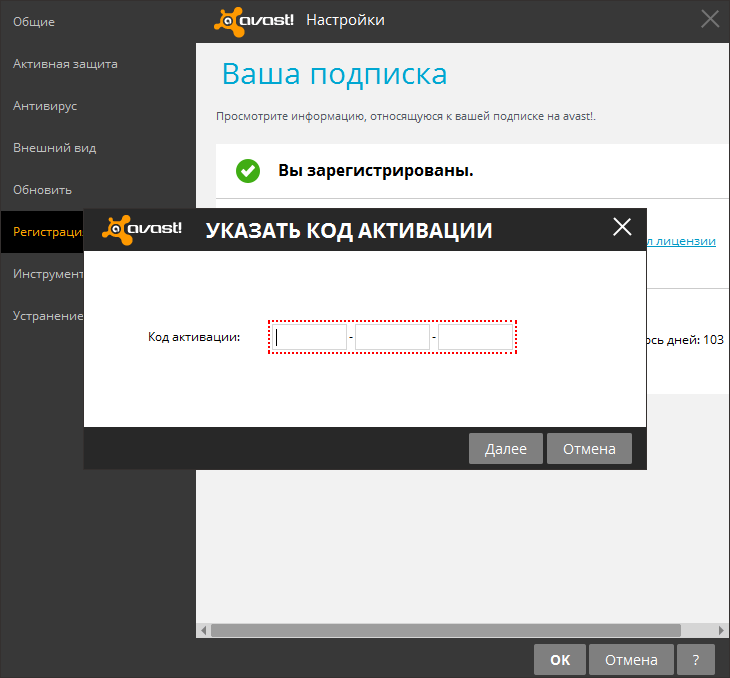Click the scrollbar left arrow

tap(203, 631)
